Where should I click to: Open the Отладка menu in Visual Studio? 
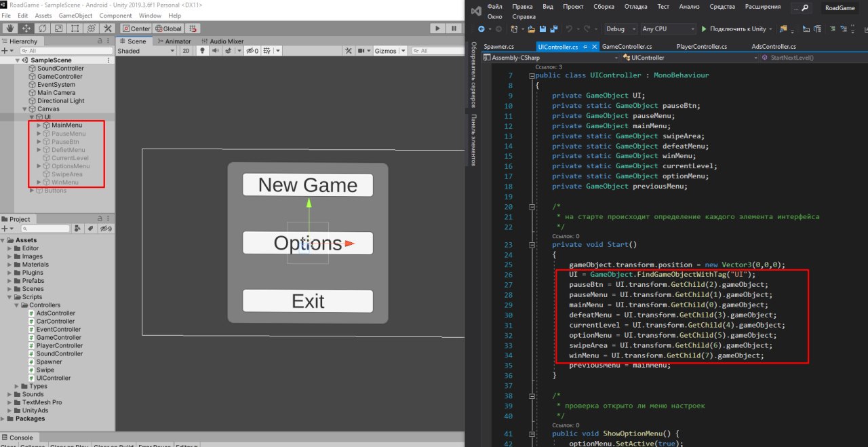635,6
